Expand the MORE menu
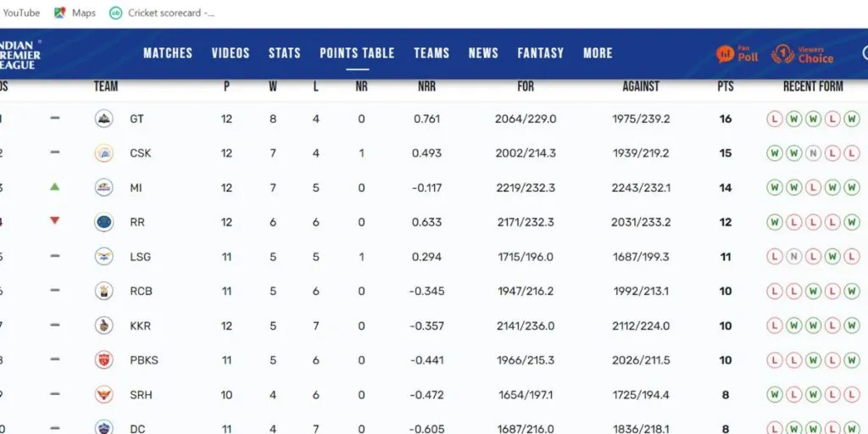The height and width of the screenshot is (434, 868). click(x=598, y=53)
